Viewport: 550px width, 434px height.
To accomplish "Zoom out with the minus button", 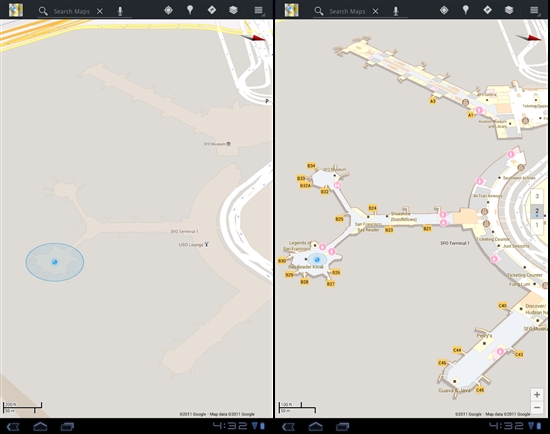I will click(537, 408).
